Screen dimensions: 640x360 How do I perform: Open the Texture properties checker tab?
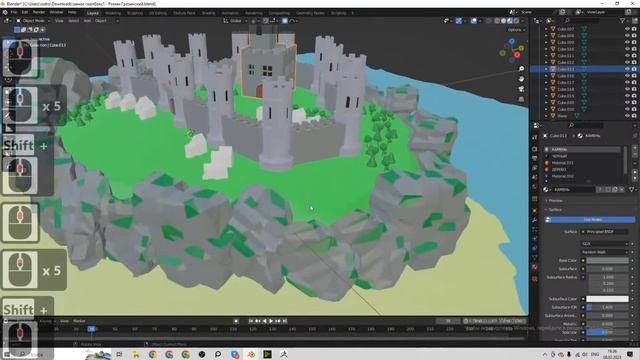(x=535, y=279)
